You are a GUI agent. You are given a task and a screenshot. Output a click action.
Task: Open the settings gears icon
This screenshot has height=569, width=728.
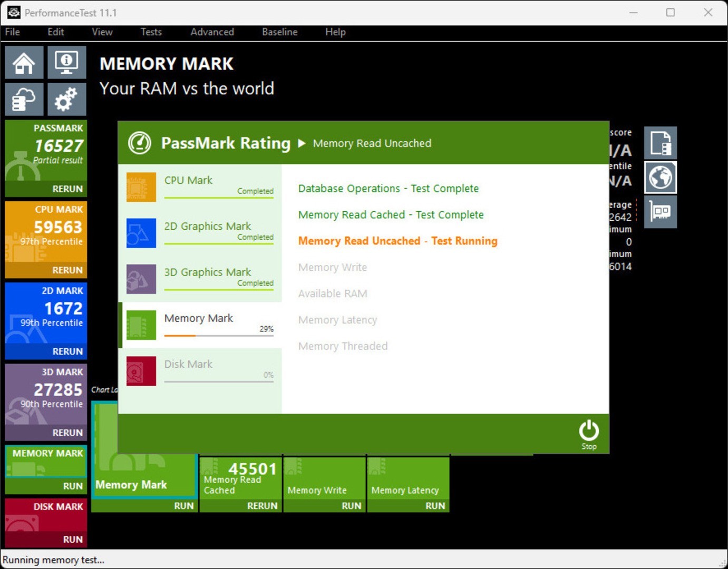[x=67, y=99]
